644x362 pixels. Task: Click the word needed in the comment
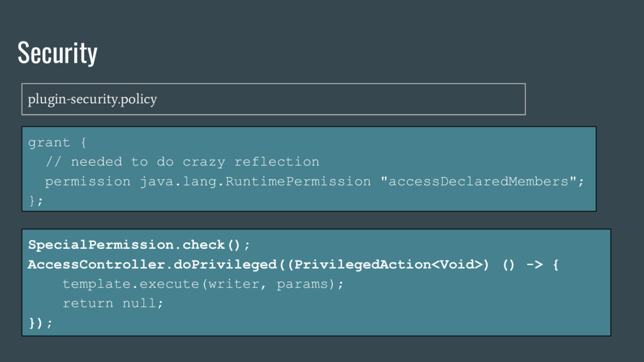96,162
